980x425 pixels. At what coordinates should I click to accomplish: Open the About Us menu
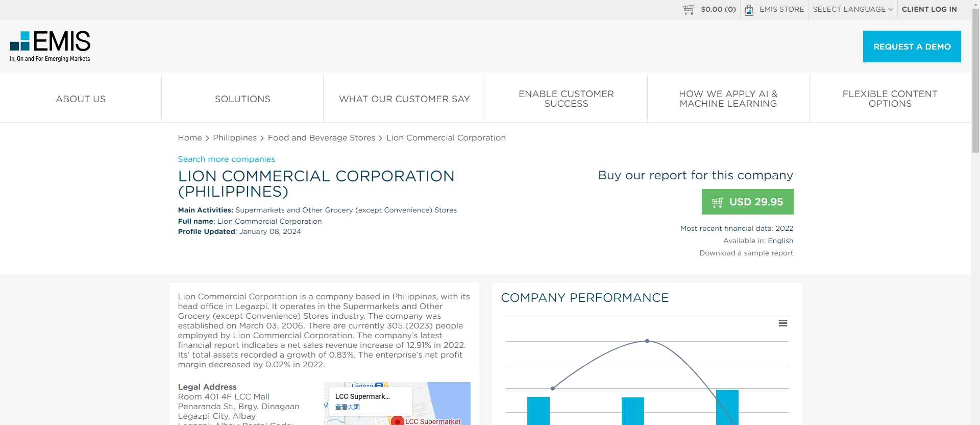coord(81,99)
